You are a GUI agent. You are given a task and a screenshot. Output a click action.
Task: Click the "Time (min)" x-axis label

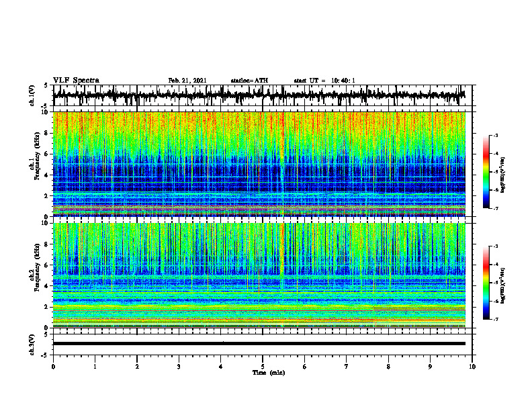(269, 373)
